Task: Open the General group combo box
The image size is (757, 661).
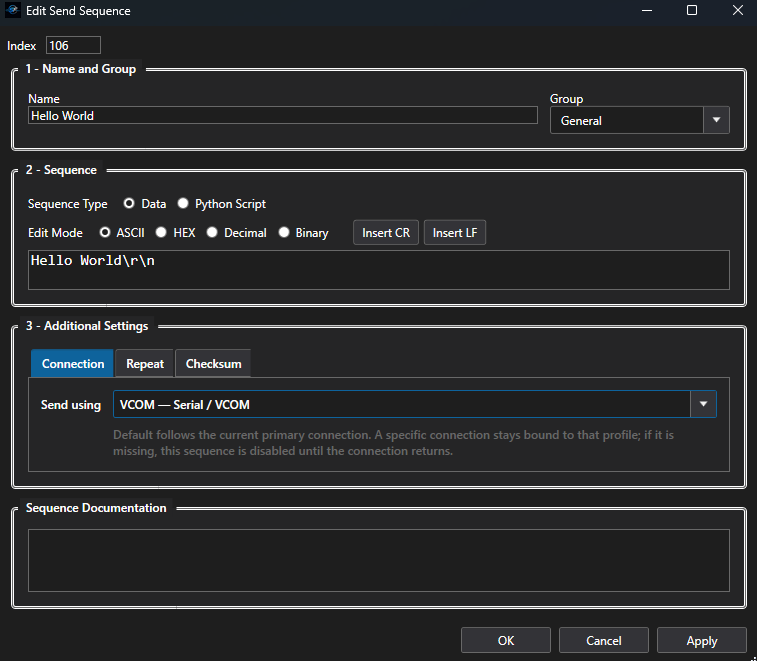Action: click(x=640, y=120)
